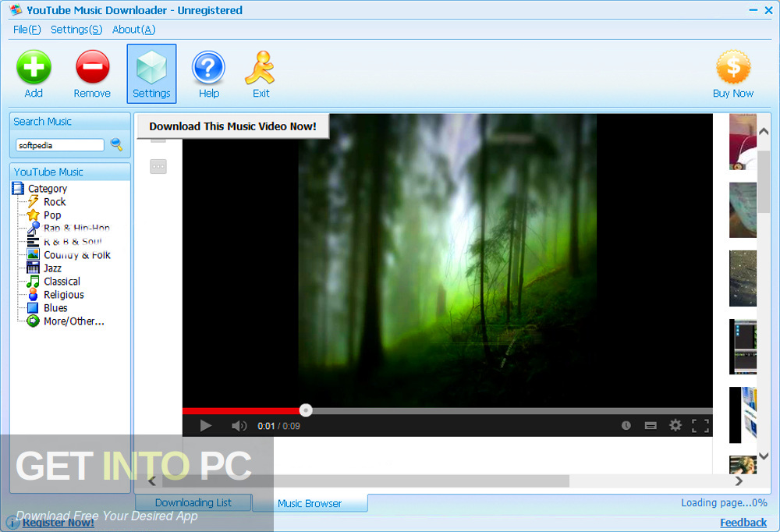Open the second related video thumbnail

(x=743, y=210)
